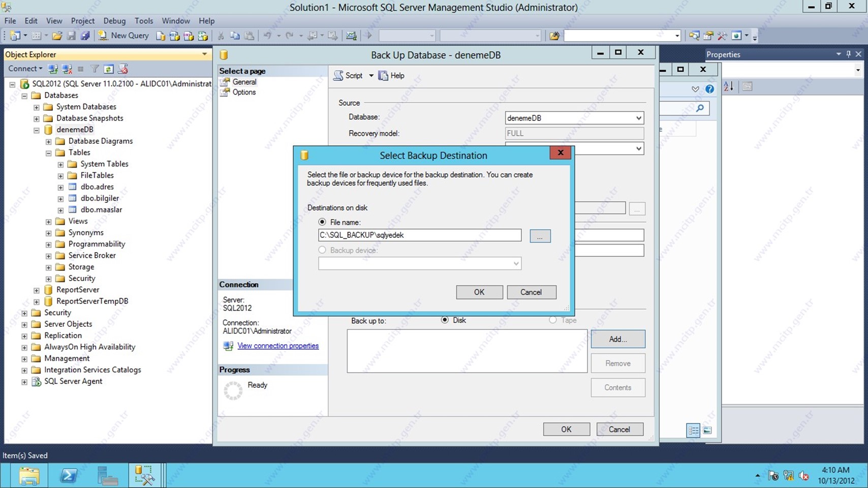Click the Analysis Services XMLA Query icon
The height and width of the screenshot is (488, 868).
203,36
